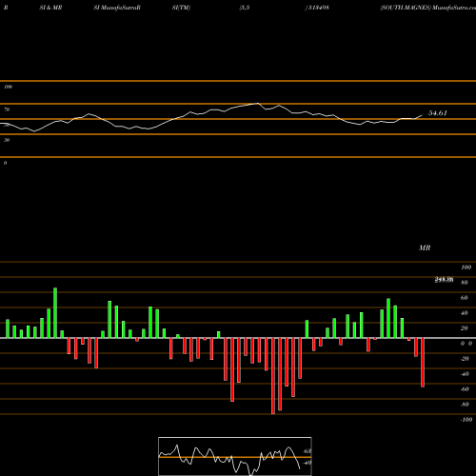Screen dimensions: 476x476
Task: Click the 513498 stock code in header
Action: 318,8
